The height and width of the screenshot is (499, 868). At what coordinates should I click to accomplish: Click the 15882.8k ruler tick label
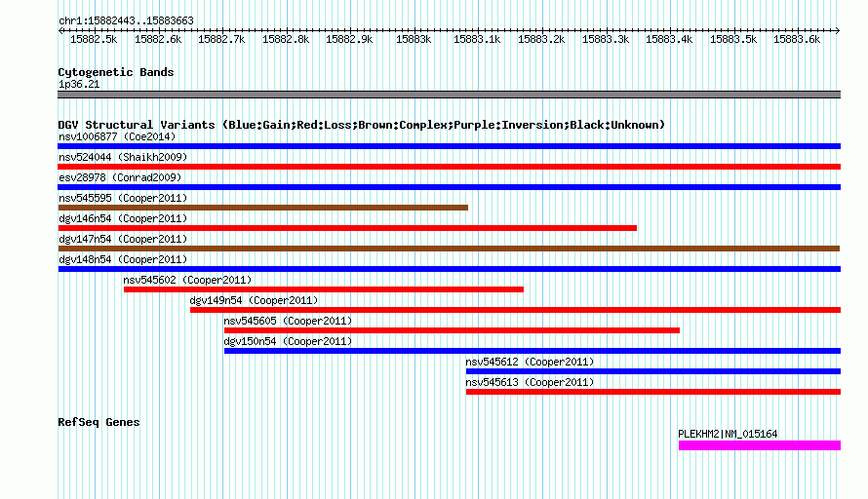pyautogui.click(x=286, y=39)
